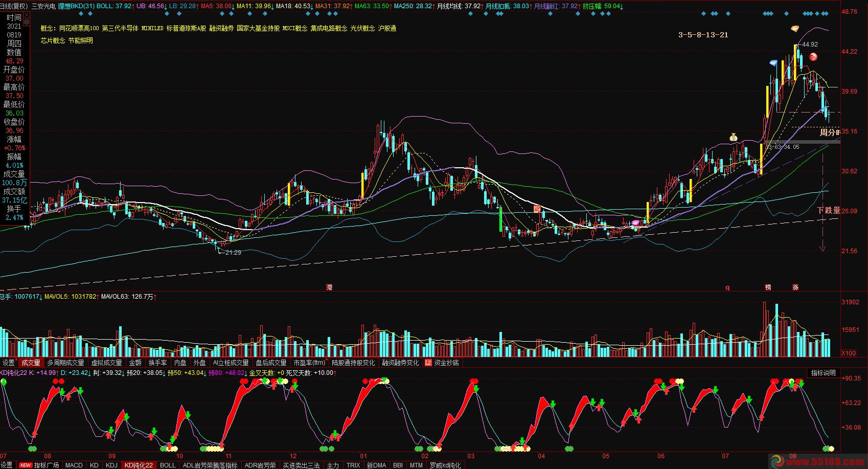Switch indicator to BBI
Screen dimensions: 868x469
[398, 465]
